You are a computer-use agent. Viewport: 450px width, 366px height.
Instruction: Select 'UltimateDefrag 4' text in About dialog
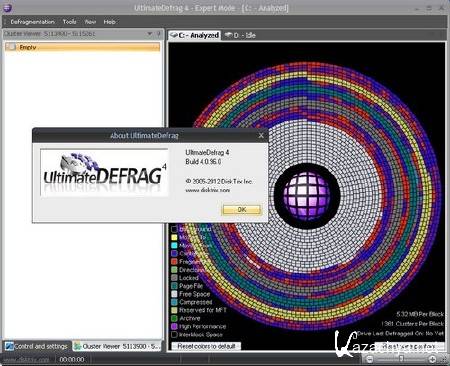[x=207, y=153]
